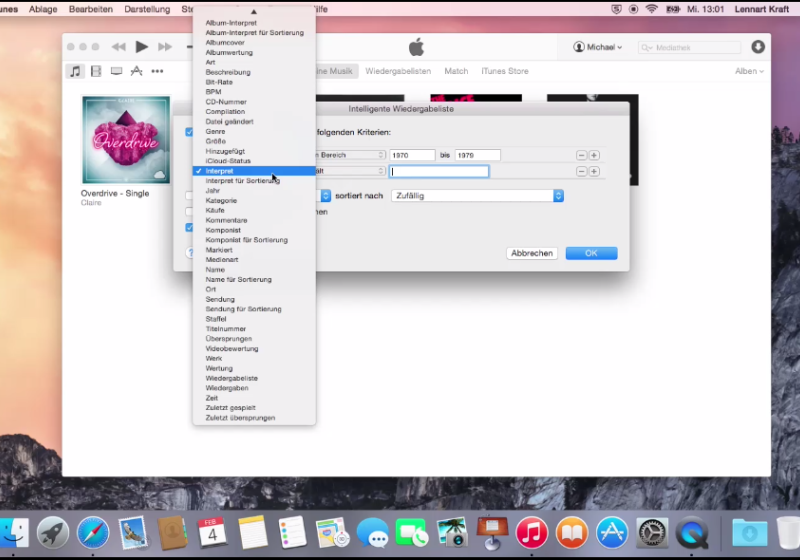Select the Music library note icon

(x=75, y=71)
